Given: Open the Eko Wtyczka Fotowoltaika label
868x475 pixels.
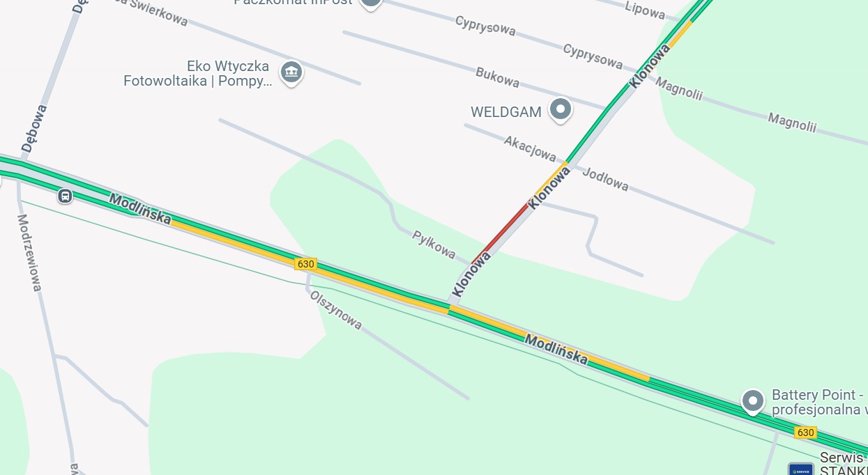Looking at the screenshot, I should [197, 74].
